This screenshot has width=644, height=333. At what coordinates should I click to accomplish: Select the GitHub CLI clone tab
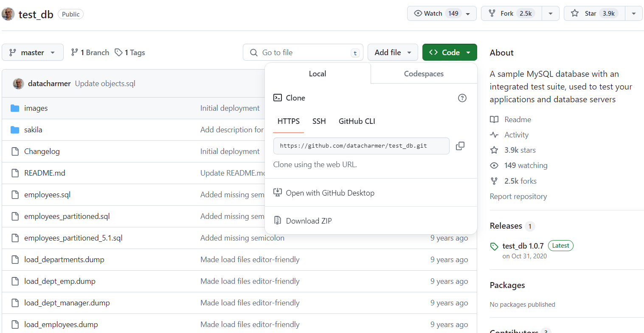click(357, 121)
